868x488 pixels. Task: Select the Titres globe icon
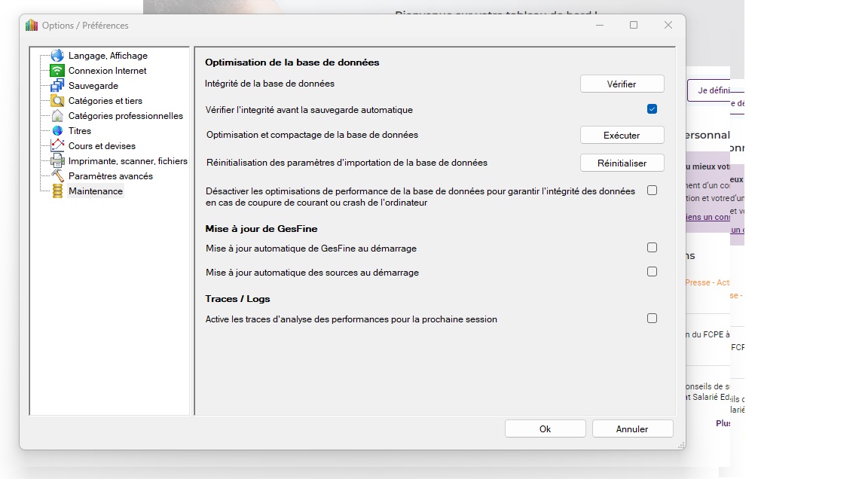click(57, 131)
